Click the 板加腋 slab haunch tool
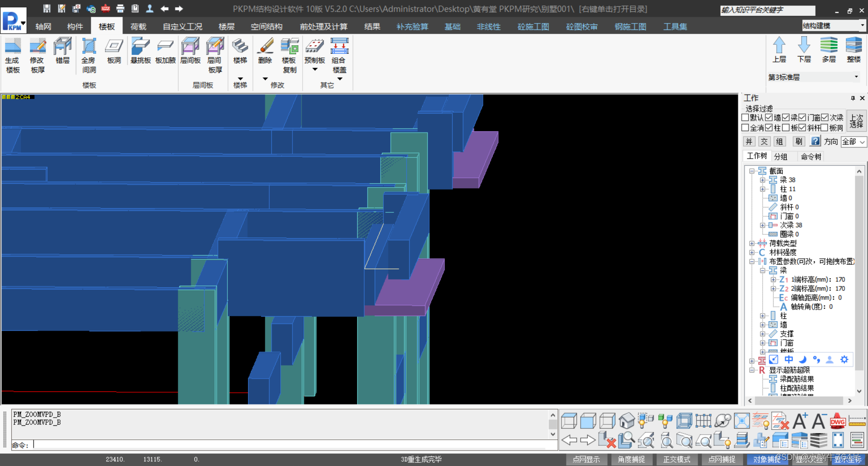This screenshot has height=466, width=868. [x=165, y=51]
